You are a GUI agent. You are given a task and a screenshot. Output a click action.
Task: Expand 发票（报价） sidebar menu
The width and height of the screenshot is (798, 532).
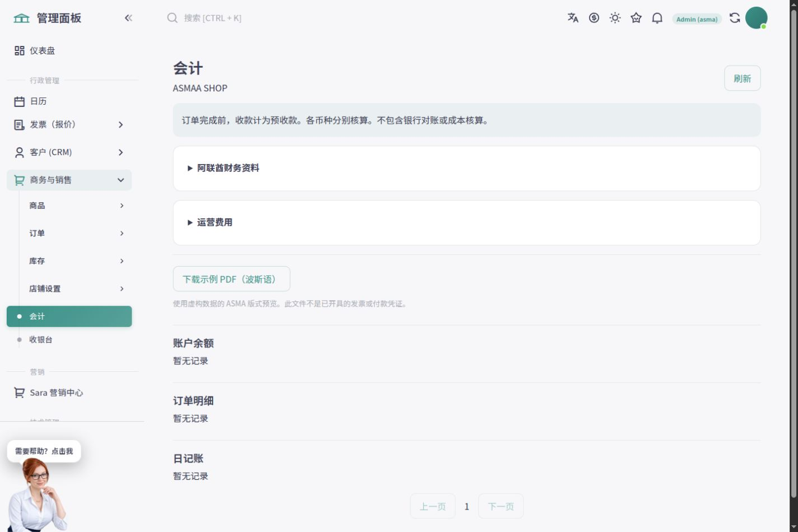click(69, 124)
